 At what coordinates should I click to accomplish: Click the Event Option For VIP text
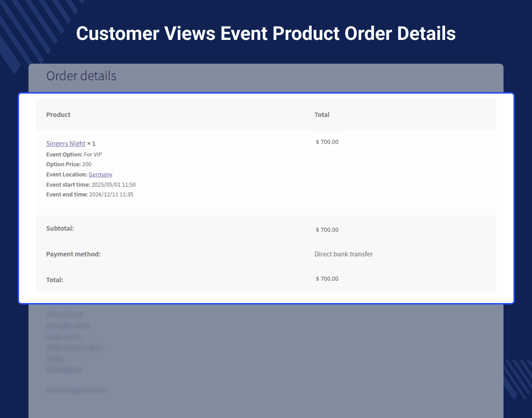(x=74, y=154)
